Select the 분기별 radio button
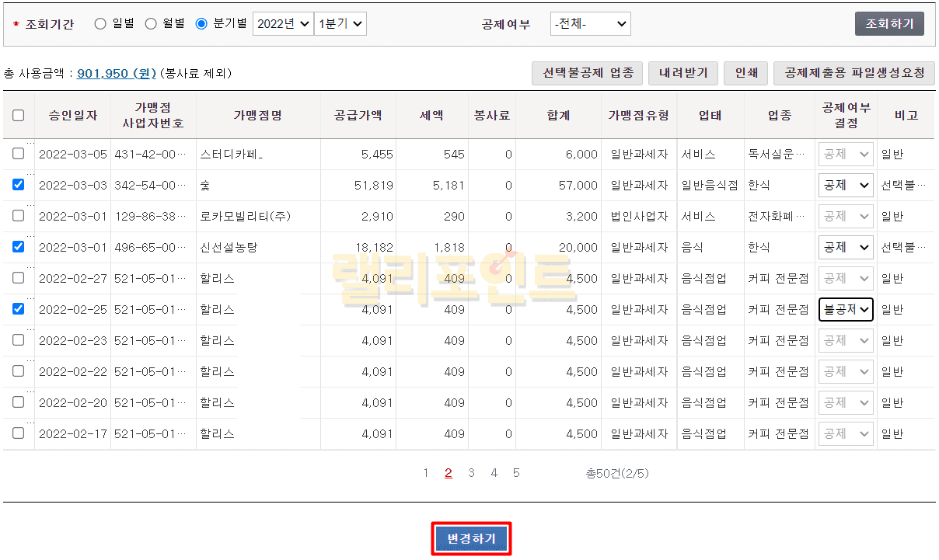939x560 pixels. (201, 23)
